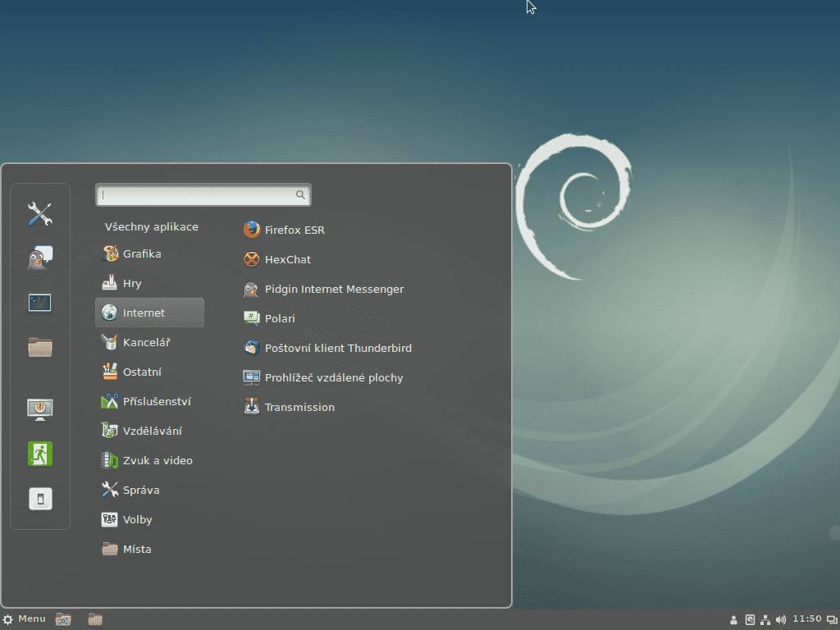Click the Menu button on the panel
The height and width of the screenshot is (630, 840).
pyautogui.click(x=25, y=619)
